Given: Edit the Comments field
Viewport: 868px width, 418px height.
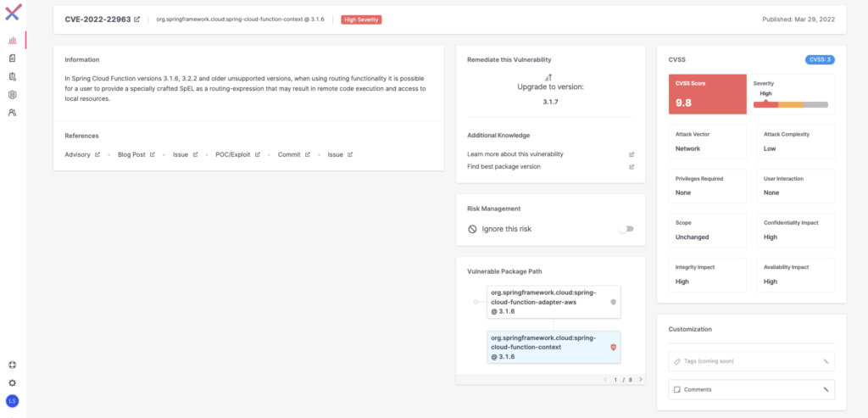Looking at the screenshot, I should coord(751,389).
